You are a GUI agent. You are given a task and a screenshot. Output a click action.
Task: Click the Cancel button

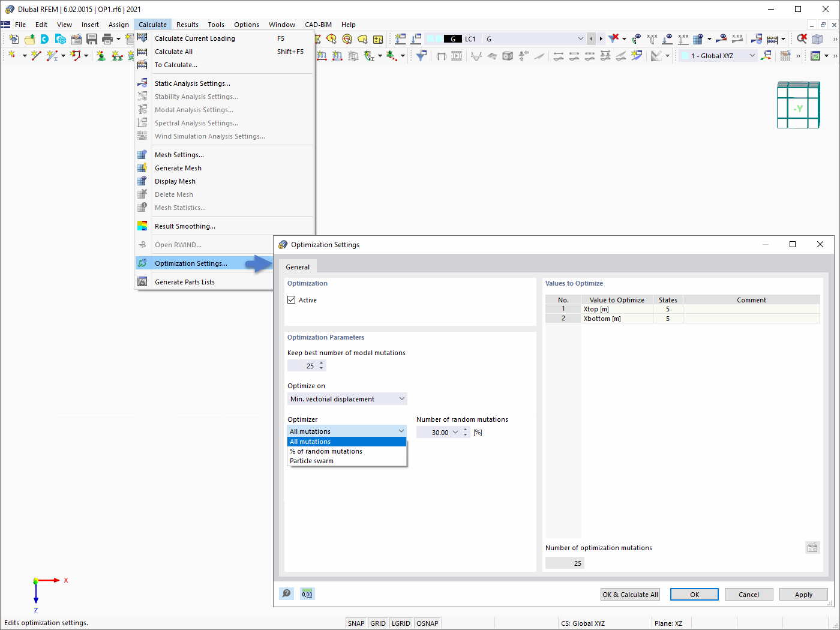(749, 595)
